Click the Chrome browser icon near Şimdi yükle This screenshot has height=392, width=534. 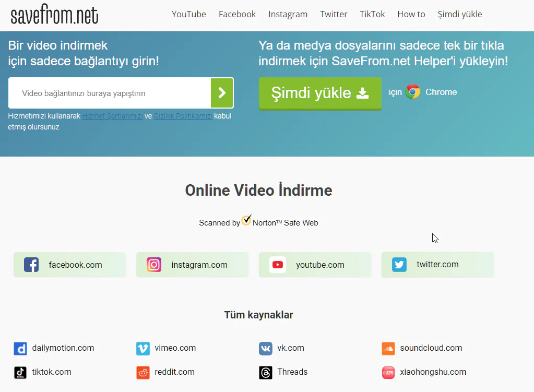[x=413, y=92]
